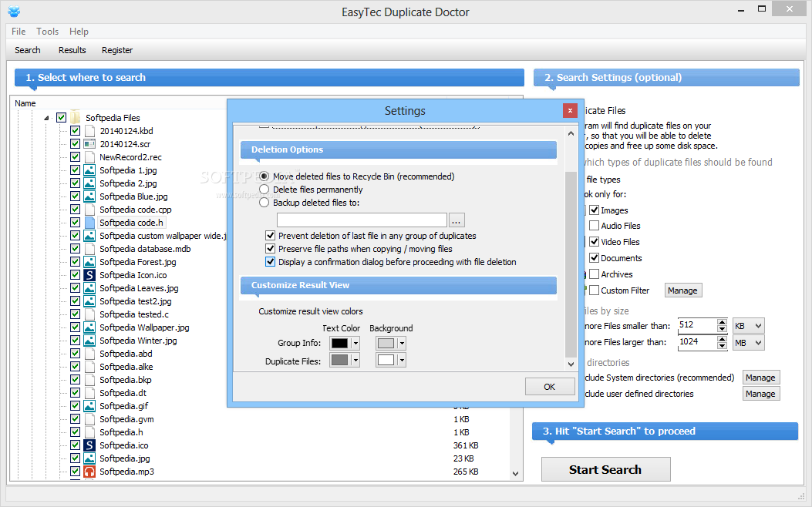812x507 pixels.
Task: Click file list scroll down arrow
Action: (515, 473)
